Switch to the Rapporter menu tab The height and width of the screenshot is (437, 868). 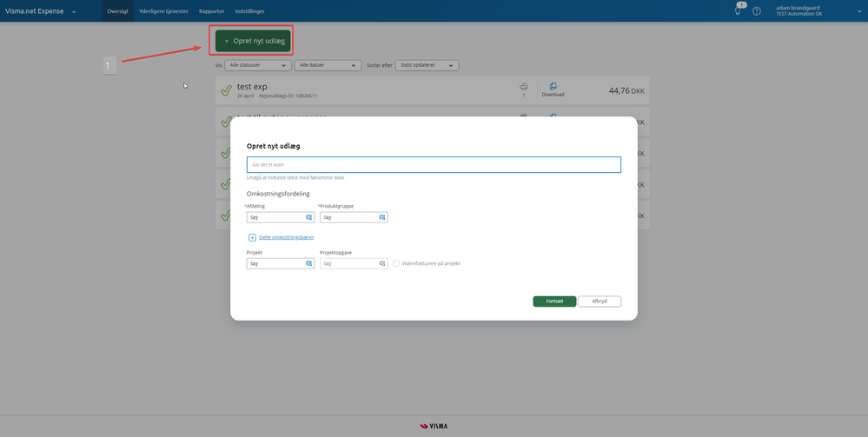coord(211,11)
